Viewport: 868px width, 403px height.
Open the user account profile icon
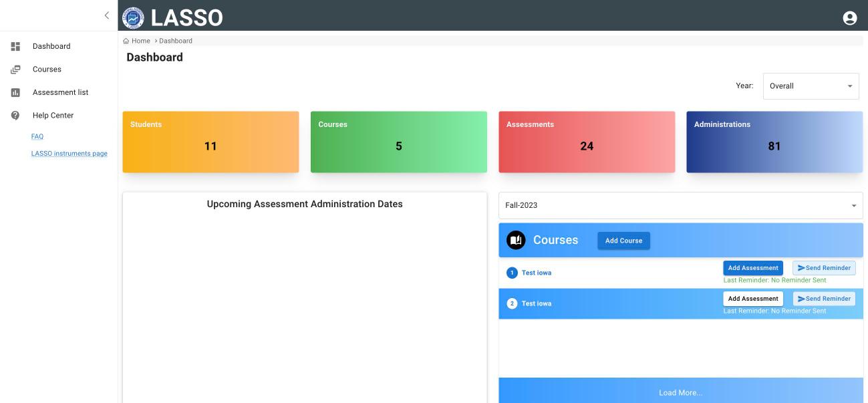pyautogui.click(x=850, y=18)
